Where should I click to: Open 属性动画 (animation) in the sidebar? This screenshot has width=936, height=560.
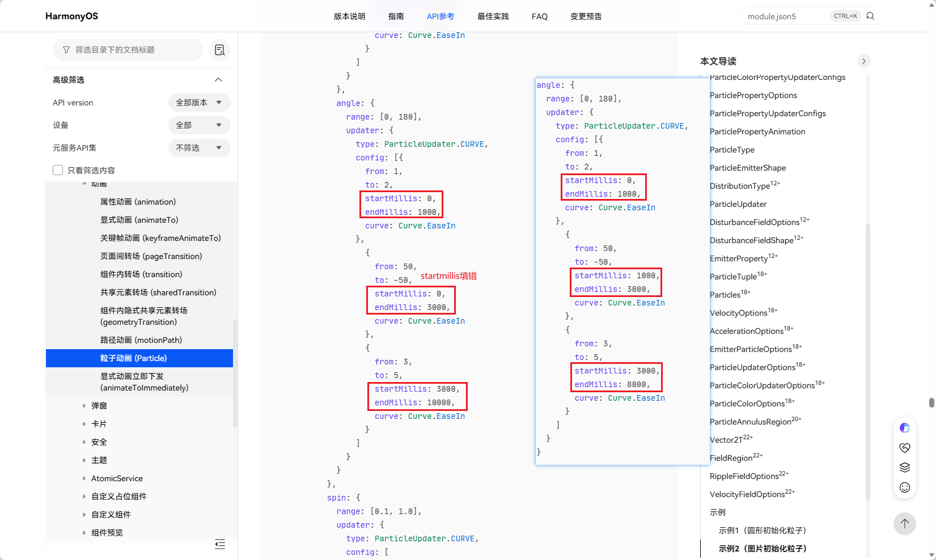click(138, 202)
